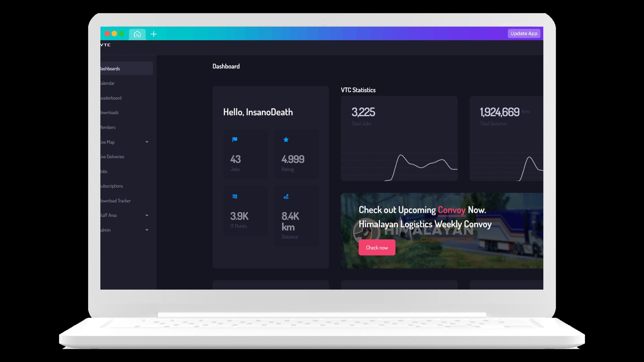Click the home tab icon
644x362 pixels.
pyautogui.click(x=137, y=34)
